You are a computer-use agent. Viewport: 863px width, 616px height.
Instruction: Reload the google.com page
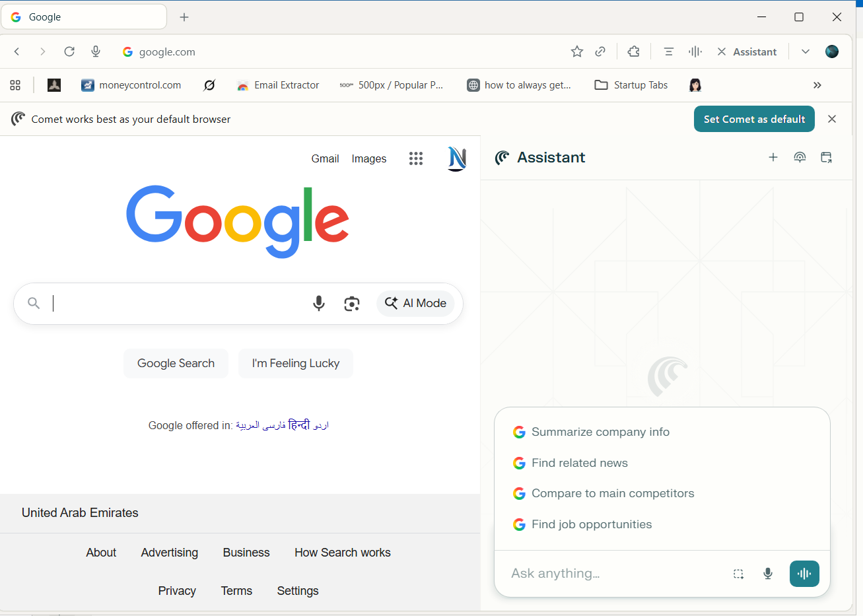coord(69,51)
